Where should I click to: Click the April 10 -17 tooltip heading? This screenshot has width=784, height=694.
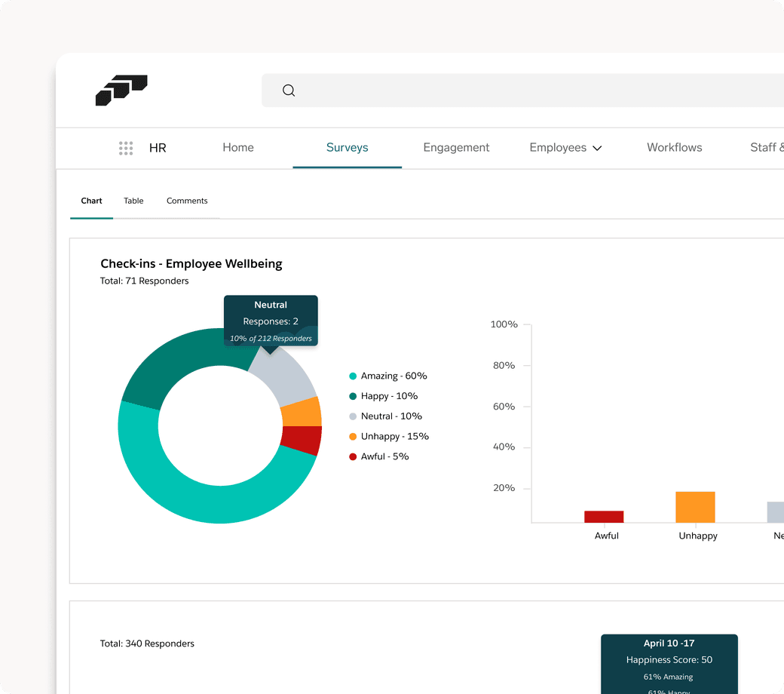pos(669,643)
